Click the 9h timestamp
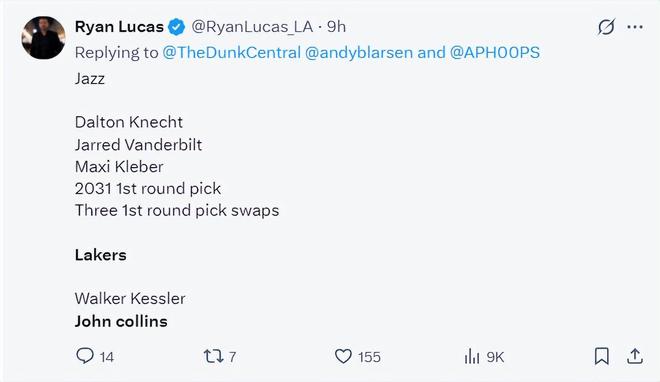Image resolution: width=660 pixels, height=382 pixels. pos(336,27)
